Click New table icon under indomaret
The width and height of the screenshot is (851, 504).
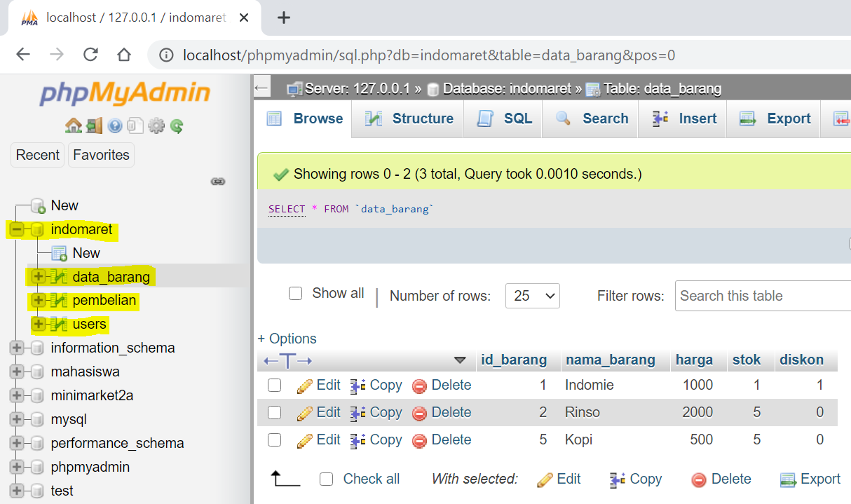(x=60, y=253)
